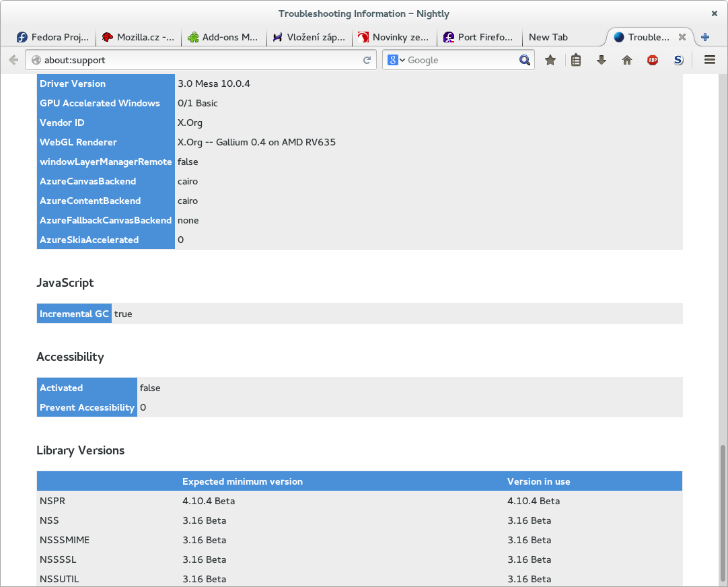This screenshot has width=728, height=587.
Task: Click Incremental GC label
Action: point(74,314)
